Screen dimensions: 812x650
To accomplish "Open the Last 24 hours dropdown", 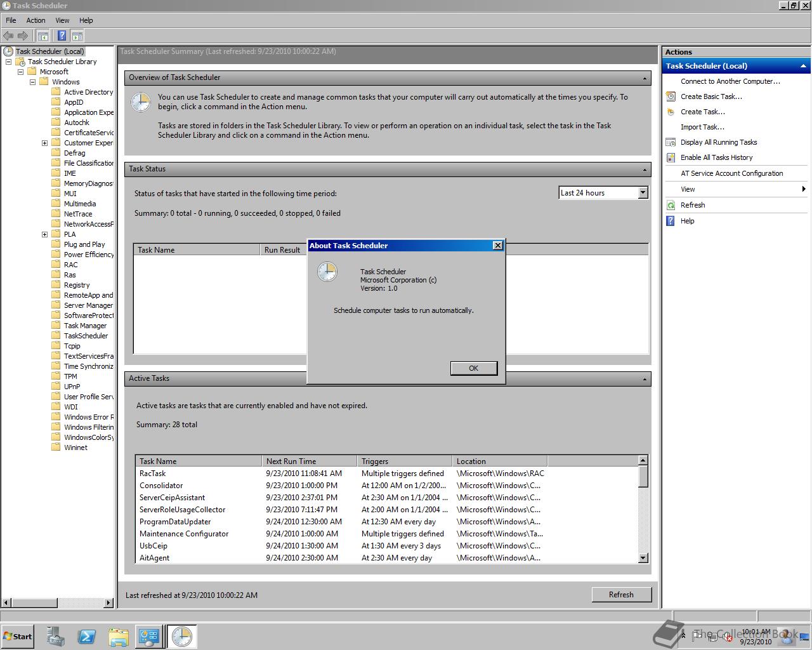I will click(x=643, y=192).
